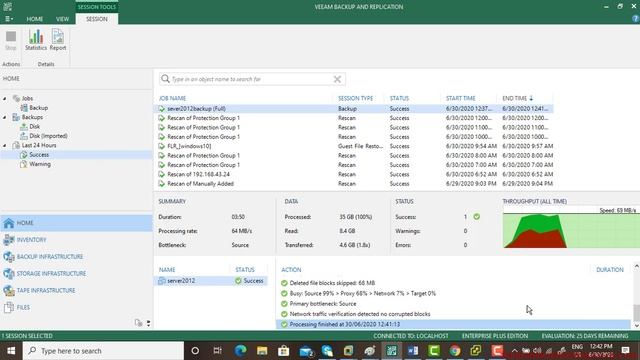Viewport: 640px width, 360px height.
Task: Open the INVENTORY navigation pane
Action: [x=76, y=240]
